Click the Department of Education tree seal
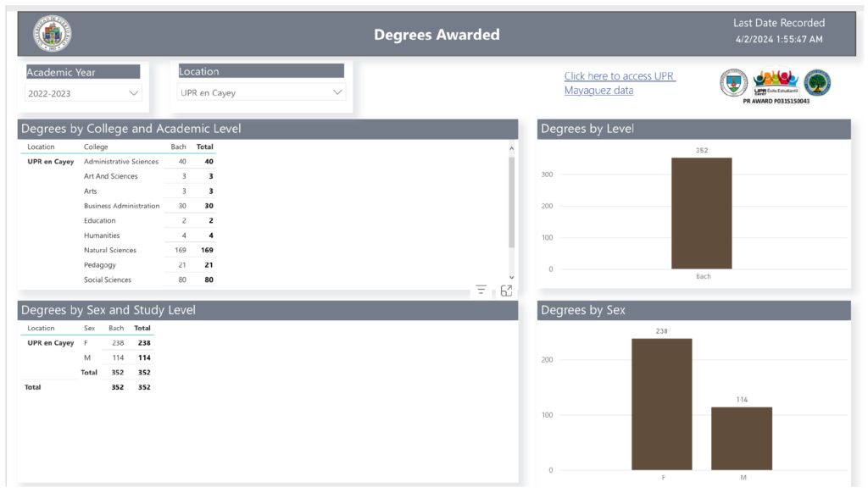This screenshot has width=868, height=493. click(817, 83)
